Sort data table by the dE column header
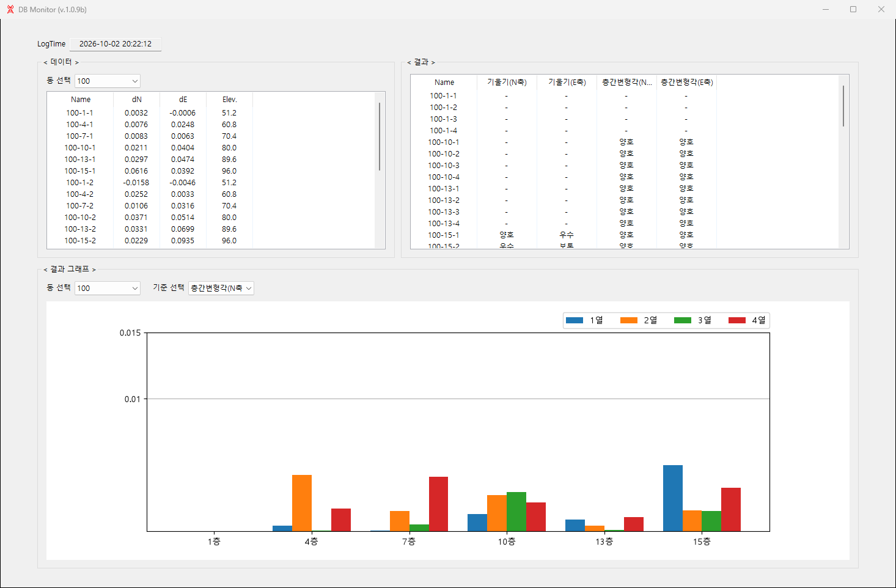The width and height of the screenshot is (896, 588). click(183, 99)
